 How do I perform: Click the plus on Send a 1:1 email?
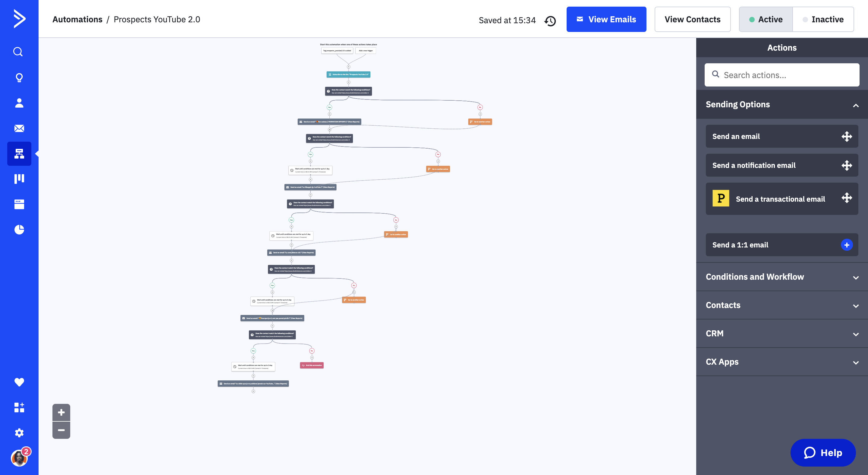(x=846, y=245)
